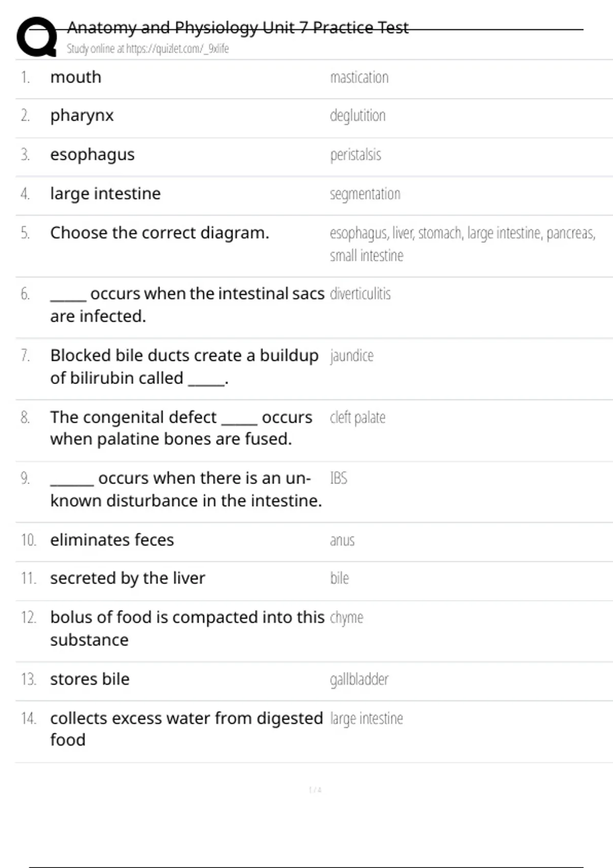The width and height of the screenshot is (613, 868).
Task: Click the answer 'cleft palate'
Action: click(x=357, y=417)
